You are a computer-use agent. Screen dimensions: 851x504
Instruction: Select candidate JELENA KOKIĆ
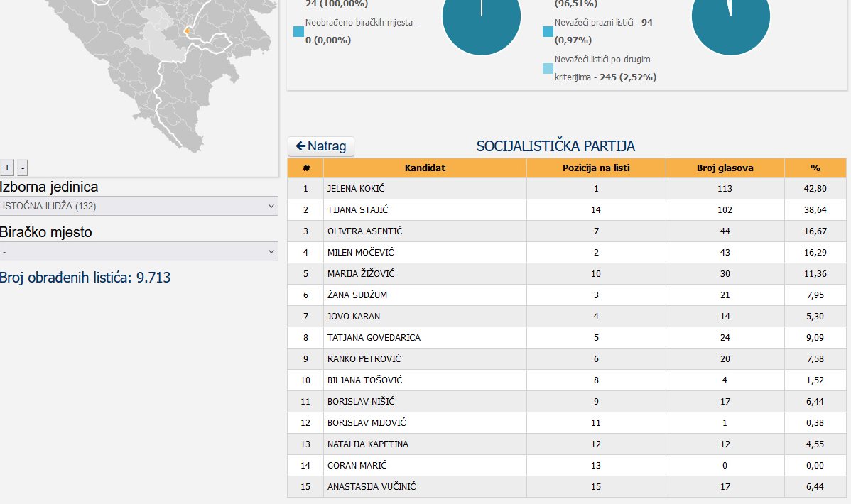coord(355,189)
